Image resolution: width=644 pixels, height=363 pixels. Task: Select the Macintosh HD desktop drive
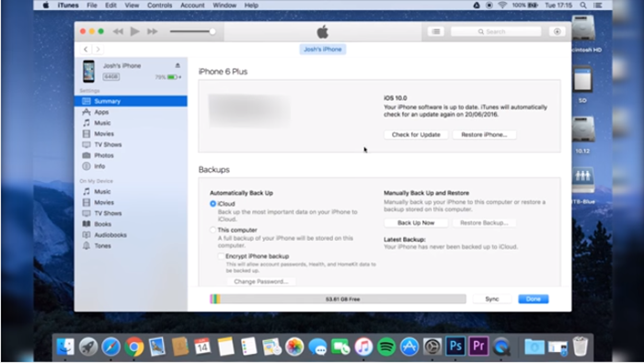click(x=583, y=35)
